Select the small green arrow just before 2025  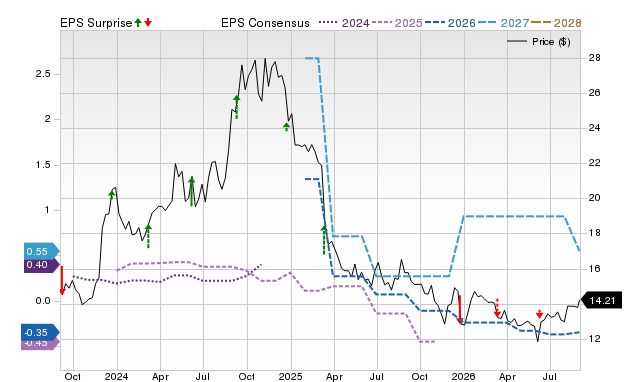(x=287, y=127)
